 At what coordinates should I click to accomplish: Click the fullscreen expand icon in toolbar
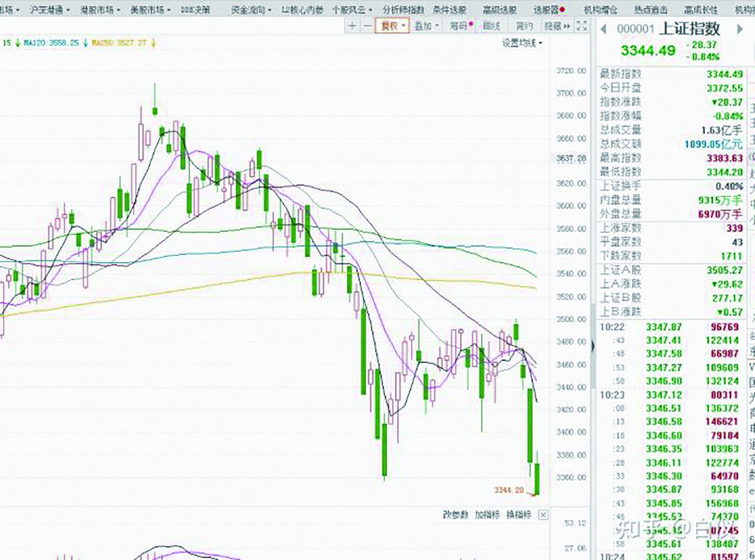pyautogui.click(x=581, y=26)
